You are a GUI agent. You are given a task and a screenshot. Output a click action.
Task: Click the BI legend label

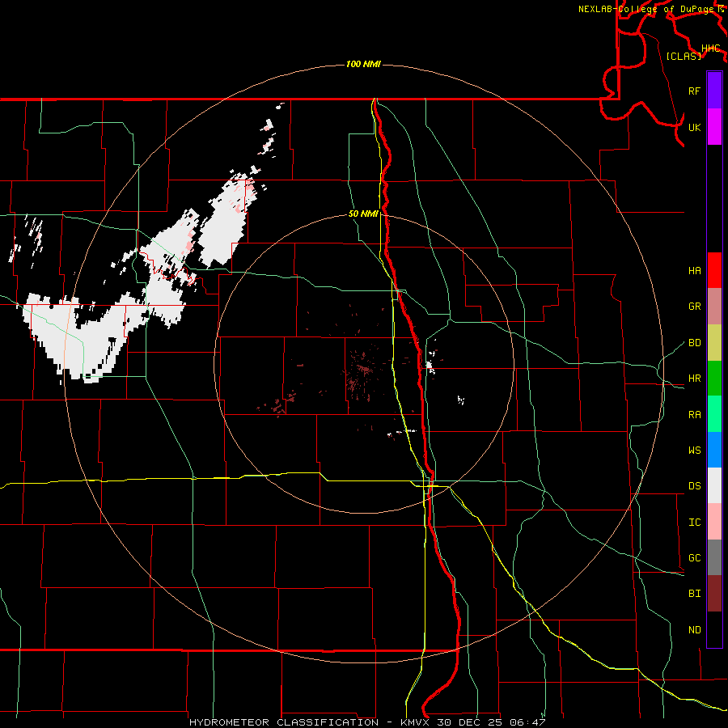pyautogui.click(x=694, y=594)
